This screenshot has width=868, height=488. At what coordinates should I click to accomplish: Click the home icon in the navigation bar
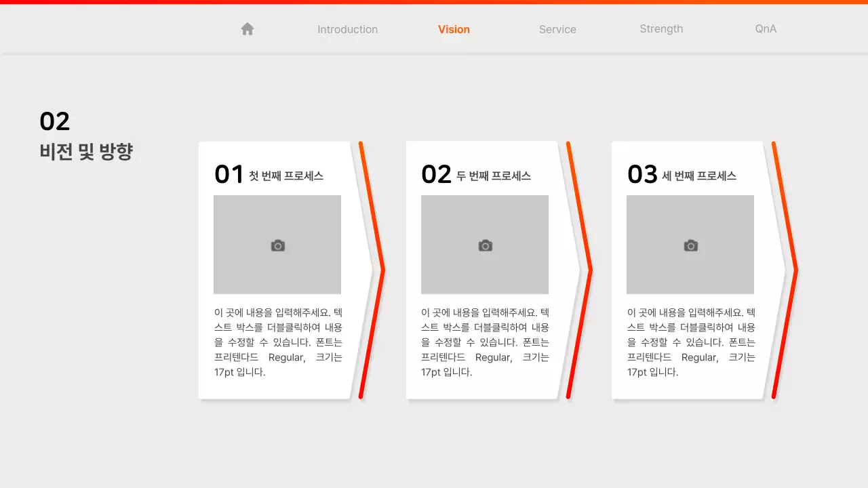pos(247,28)
